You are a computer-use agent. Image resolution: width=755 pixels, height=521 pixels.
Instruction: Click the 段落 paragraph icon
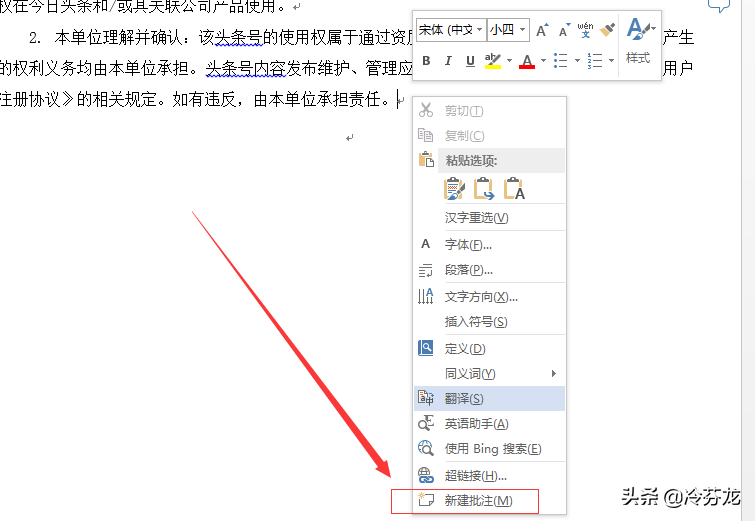click(x=426, y=270)
